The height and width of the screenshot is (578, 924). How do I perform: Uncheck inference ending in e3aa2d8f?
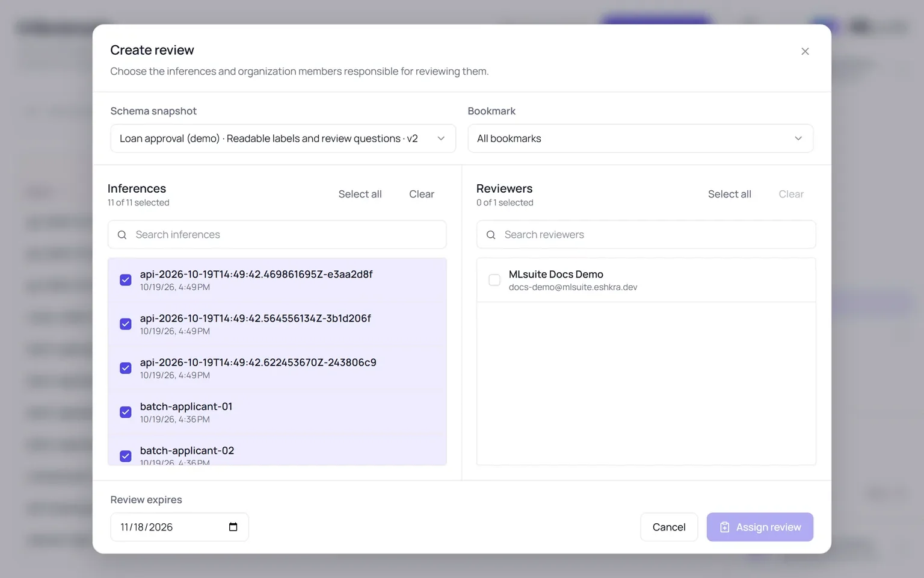[x=126, y=280]
